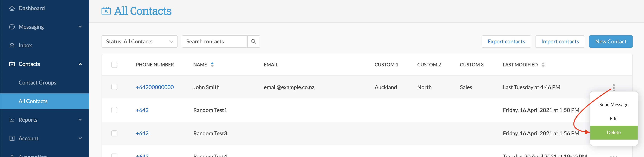The height and width of the screenshot is (157, 644).
Task: Click the Inbox tray icon
Action: click(12, 45)
